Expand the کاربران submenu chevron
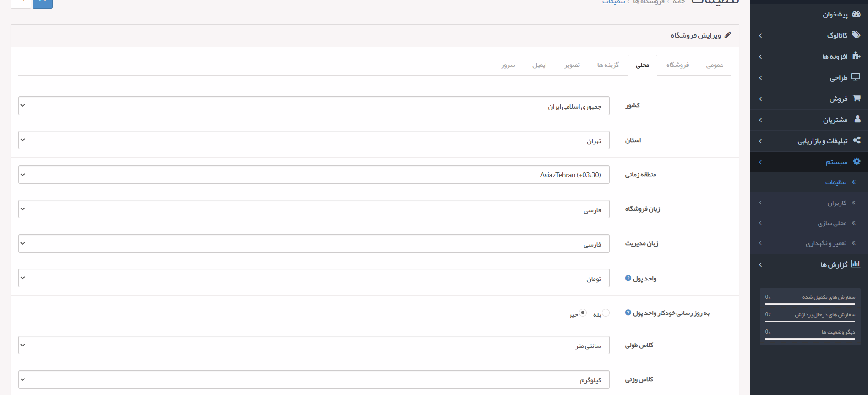The width and height of the screenshot is (868, 395). click(x=760, y=203)
